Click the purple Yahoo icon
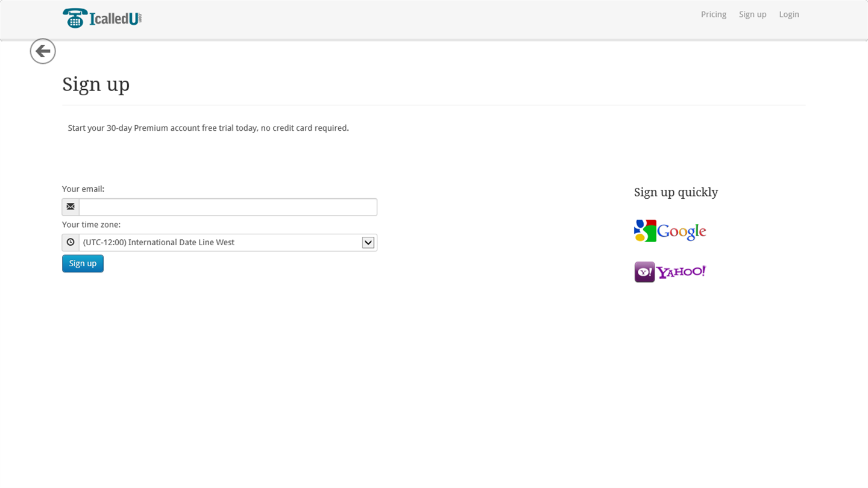The image size is (868, 488). click(644, 272)
